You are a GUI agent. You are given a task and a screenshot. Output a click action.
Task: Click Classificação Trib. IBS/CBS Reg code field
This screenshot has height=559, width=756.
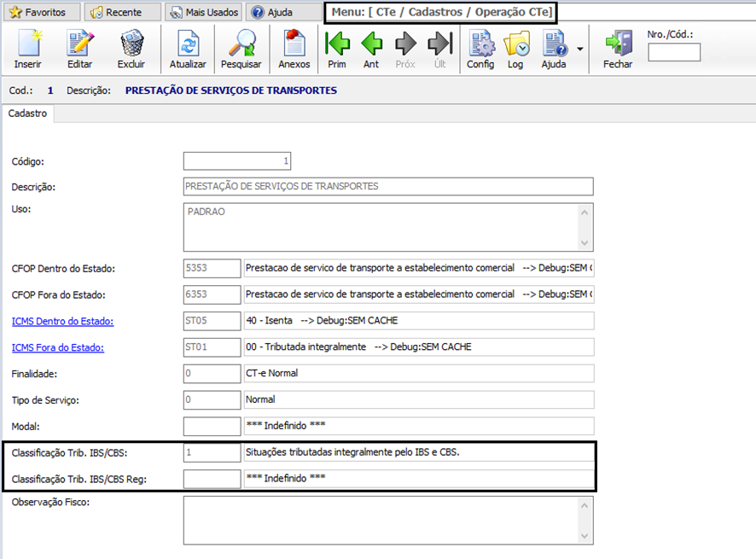coord(212,479)
